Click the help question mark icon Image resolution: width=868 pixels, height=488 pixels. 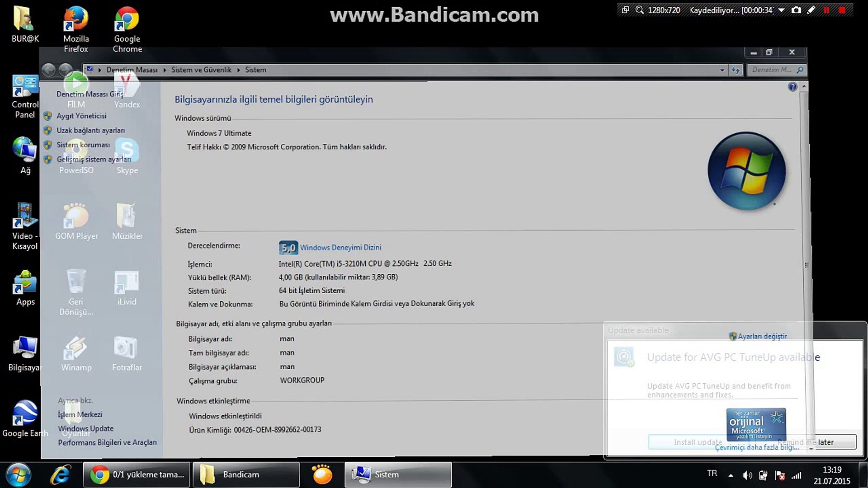point(792,87)
